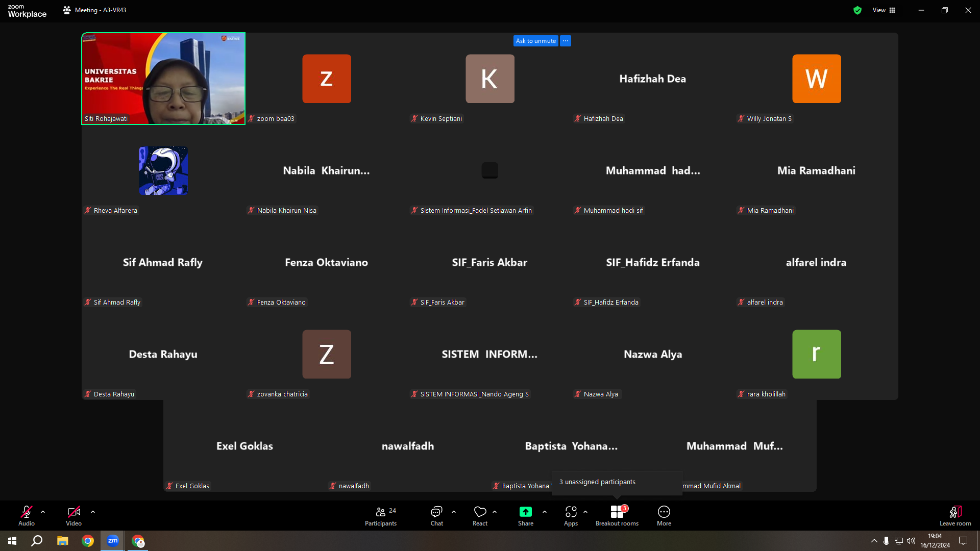
Task: Click the Mia Ramadhani tile name
Action: [x=816, y=170]
